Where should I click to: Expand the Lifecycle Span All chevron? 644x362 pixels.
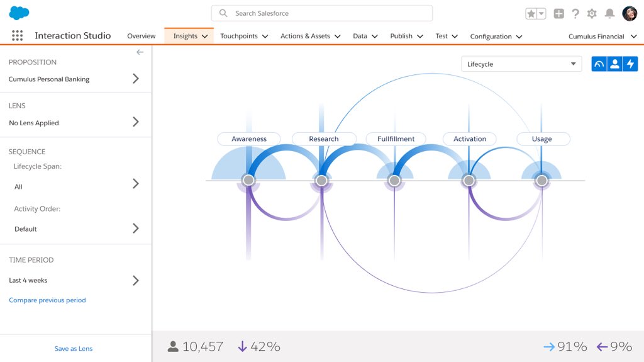point(136,183)
